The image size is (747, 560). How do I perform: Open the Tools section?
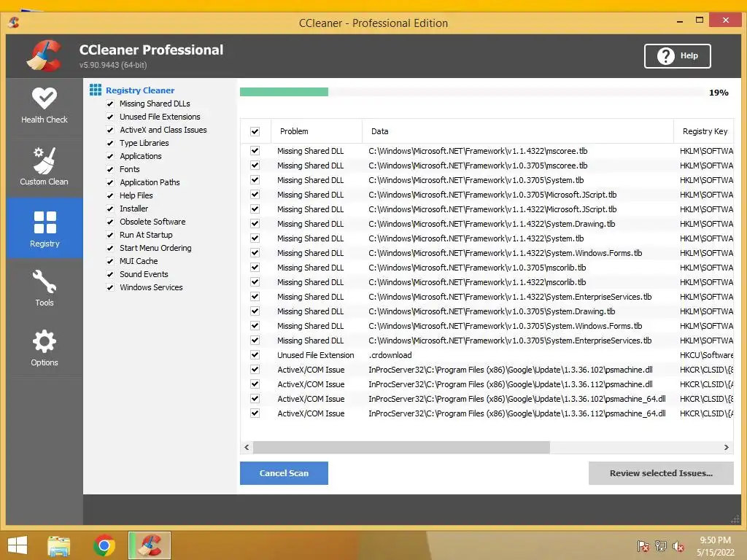(x=44, y=288)
